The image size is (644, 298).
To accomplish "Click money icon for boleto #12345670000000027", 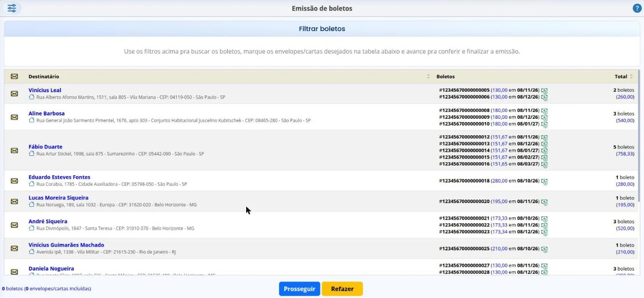I will point(545,266).
